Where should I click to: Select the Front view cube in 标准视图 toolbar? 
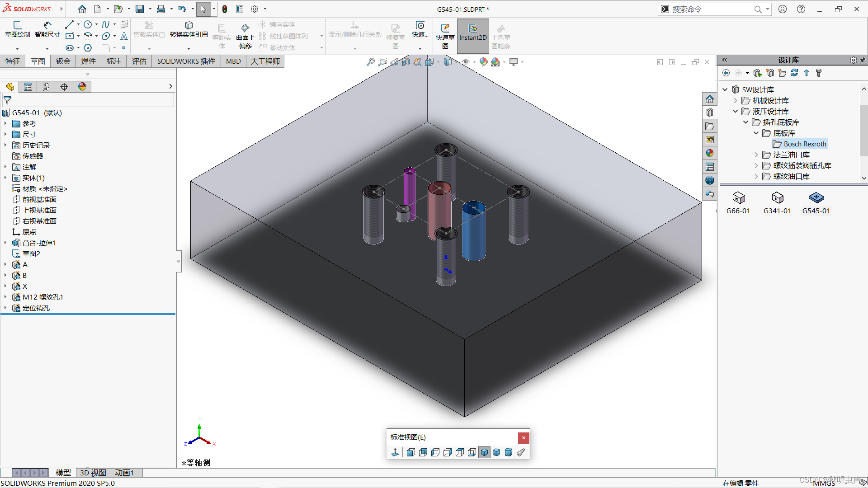(410, 452)
